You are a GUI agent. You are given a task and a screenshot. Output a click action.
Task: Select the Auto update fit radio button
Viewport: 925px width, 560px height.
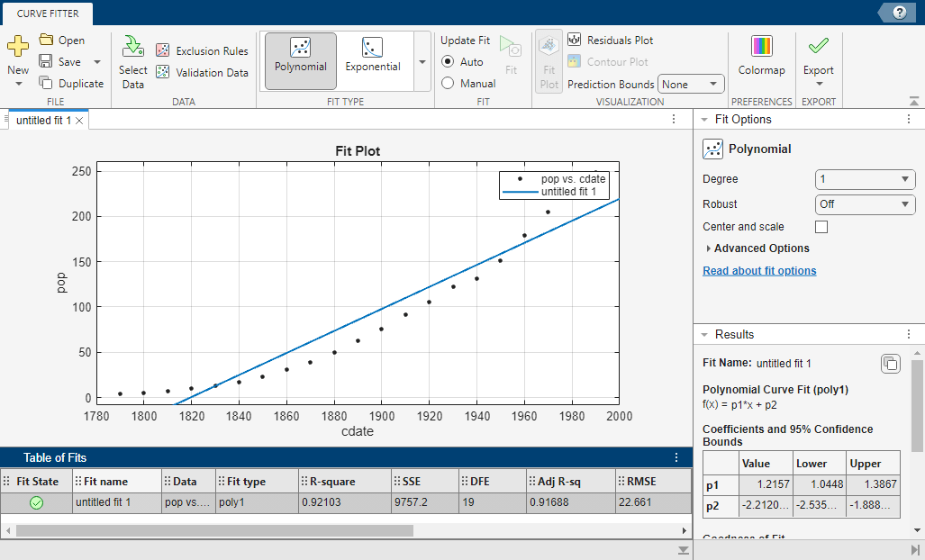pyautogui.click(x=448, y=62)
